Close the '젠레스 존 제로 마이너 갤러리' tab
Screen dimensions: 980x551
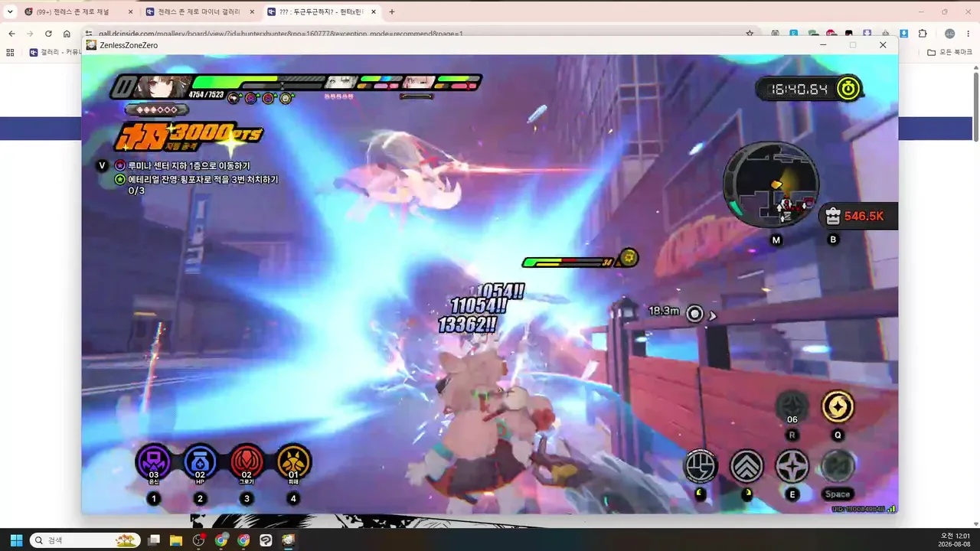point(252,12)
